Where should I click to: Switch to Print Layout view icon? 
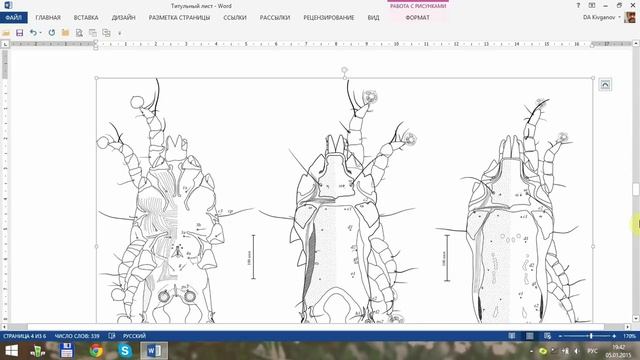pos(529,336)
